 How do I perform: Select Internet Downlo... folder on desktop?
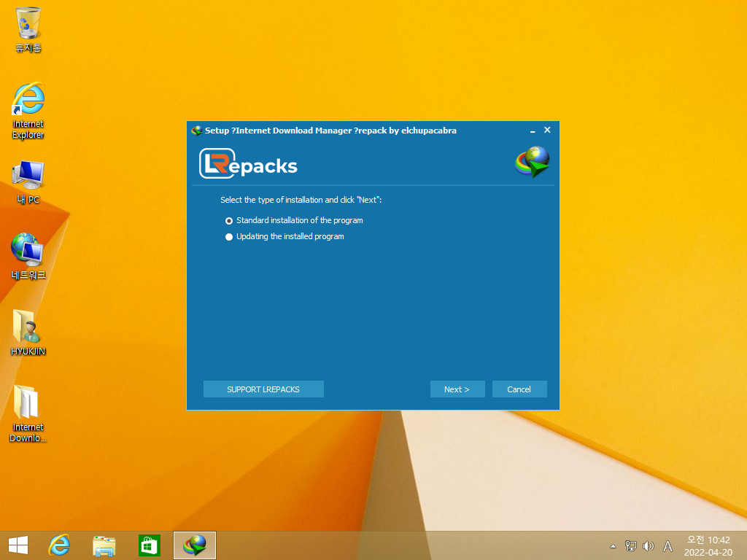[28, 413]
